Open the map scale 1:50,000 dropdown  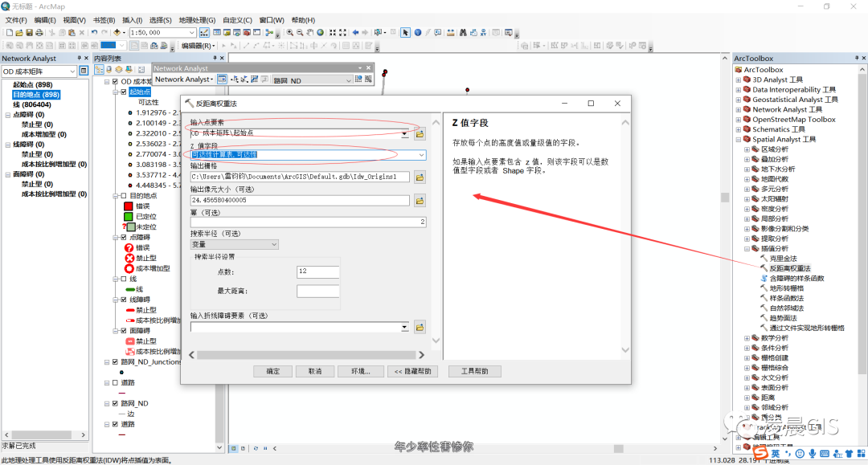[x=191, y=33]
